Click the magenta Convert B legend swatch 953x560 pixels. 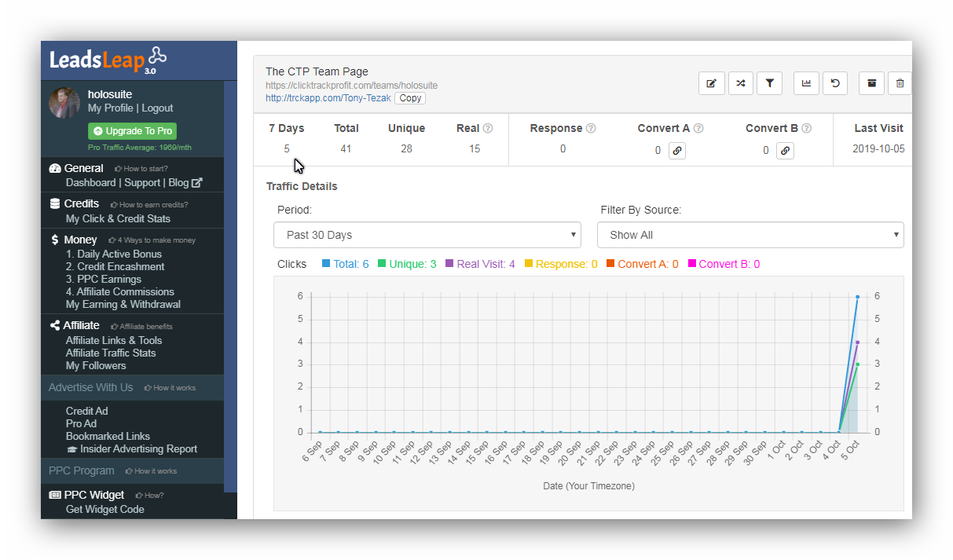692,264
